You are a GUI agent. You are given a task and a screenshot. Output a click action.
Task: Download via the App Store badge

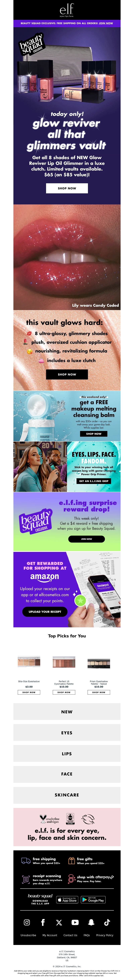(67, 900)
